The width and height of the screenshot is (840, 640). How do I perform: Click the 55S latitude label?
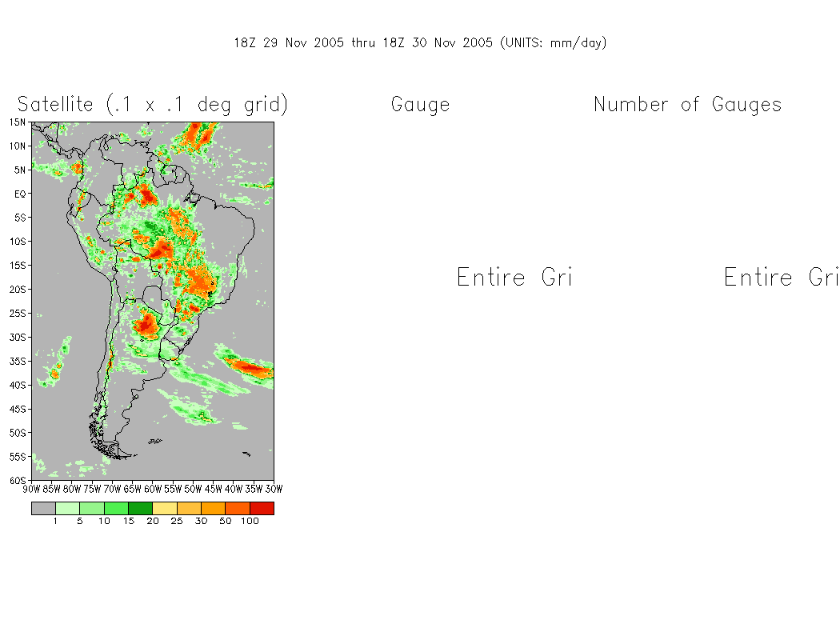(17, 457)
